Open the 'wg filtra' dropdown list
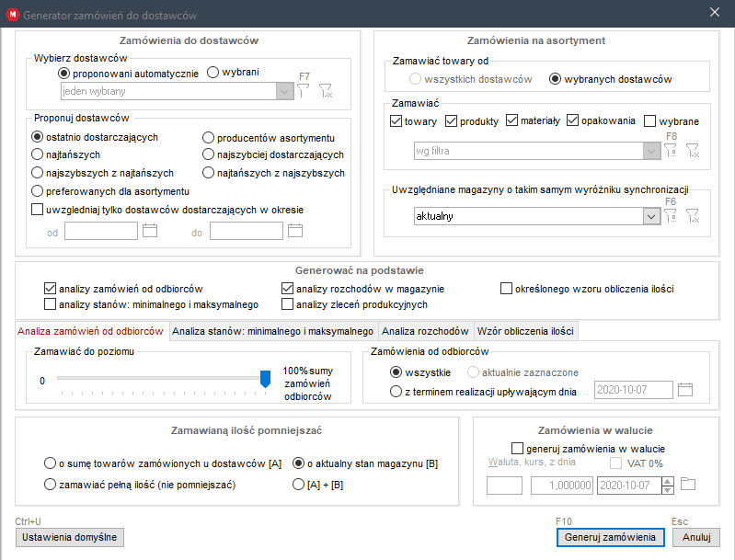Viewport: 735px width, 560px height. pos(651,151)
